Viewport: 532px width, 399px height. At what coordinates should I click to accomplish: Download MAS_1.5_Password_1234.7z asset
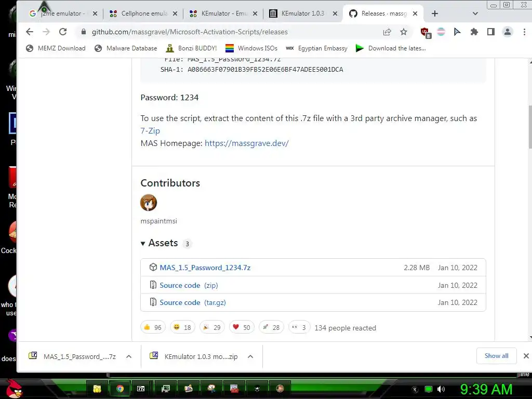205,268
